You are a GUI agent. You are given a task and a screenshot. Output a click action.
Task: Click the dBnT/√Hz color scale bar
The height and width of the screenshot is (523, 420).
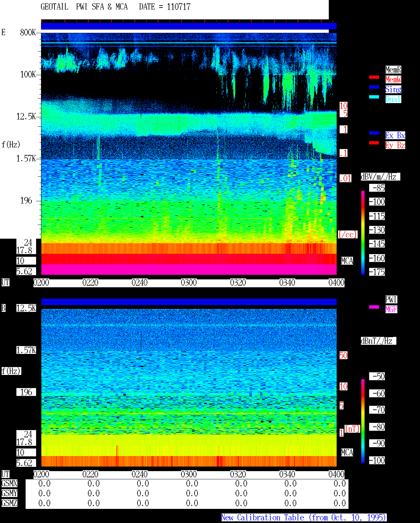tap(363, 421)
